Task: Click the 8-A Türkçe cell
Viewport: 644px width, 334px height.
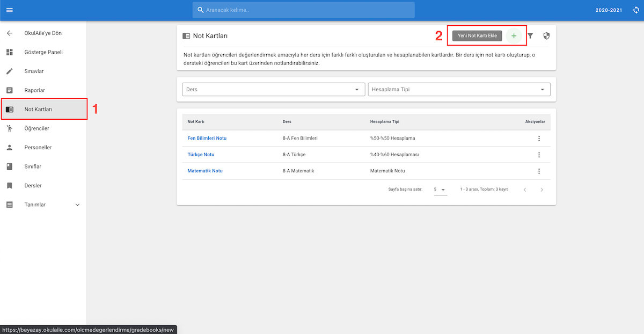Action: [x=294, y=155]
